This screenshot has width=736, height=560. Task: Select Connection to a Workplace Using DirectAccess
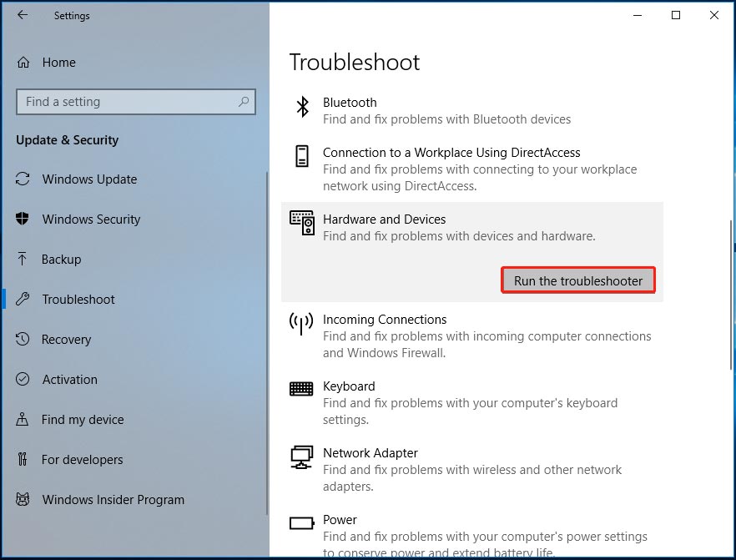471,169
